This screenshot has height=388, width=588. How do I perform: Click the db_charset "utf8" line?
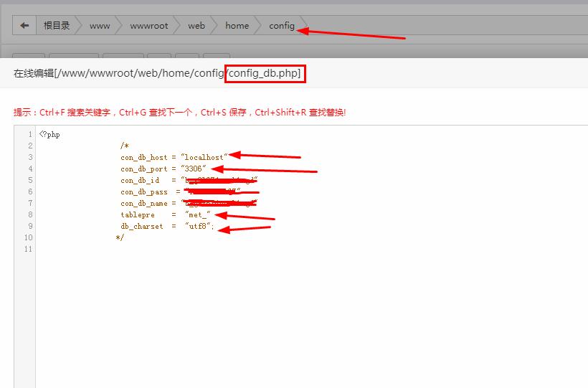[x=167, y=227]
